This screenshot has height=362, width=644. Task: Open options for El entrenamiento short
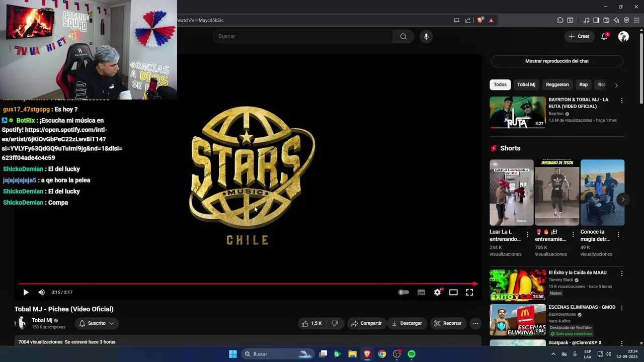tap(573, 234)
